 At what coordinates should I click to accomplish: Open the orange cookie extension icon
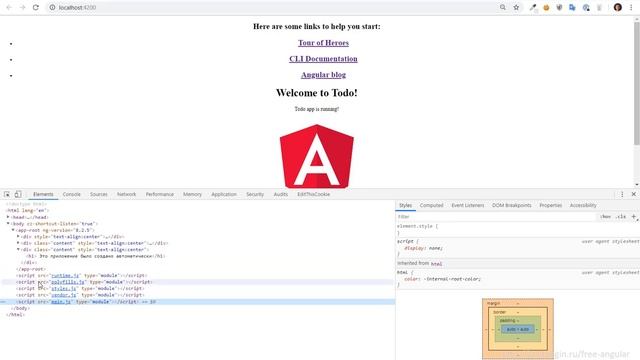[546, 7]
